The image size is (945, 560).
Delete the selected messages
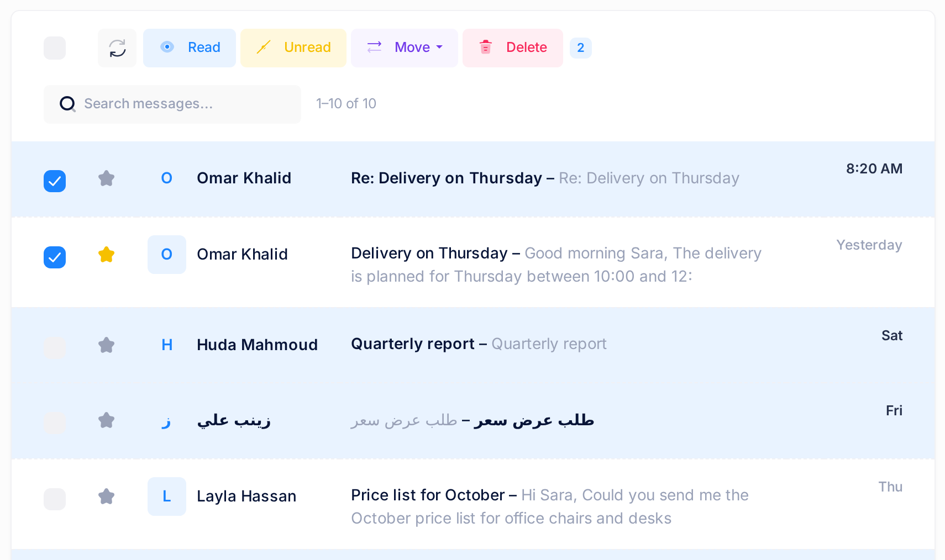pos(513,48)
